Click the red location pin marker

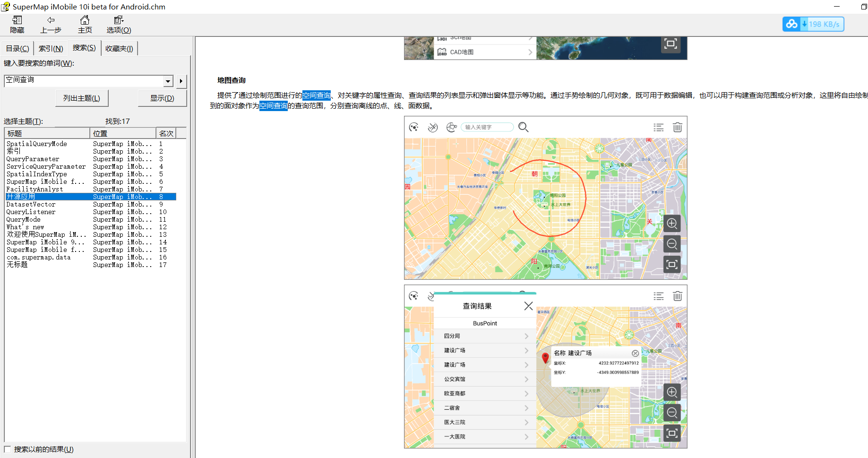(545, 358)
